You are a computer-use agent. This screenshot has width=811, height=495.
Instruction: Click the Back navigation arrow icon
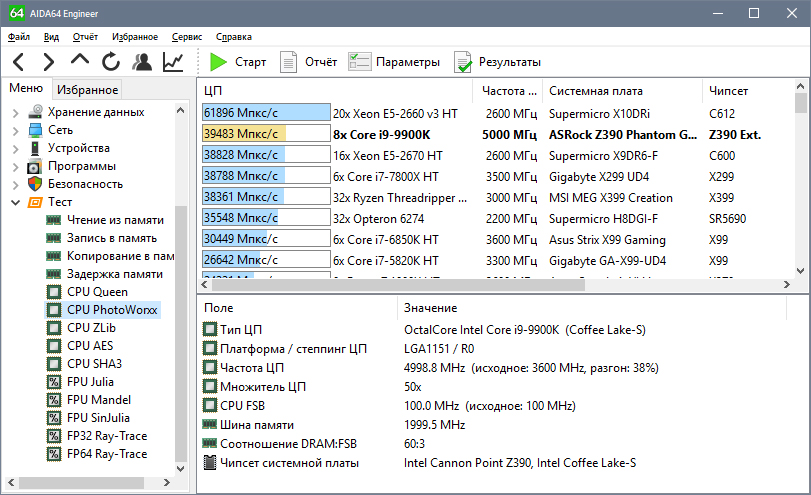click(x=19, y=62)
